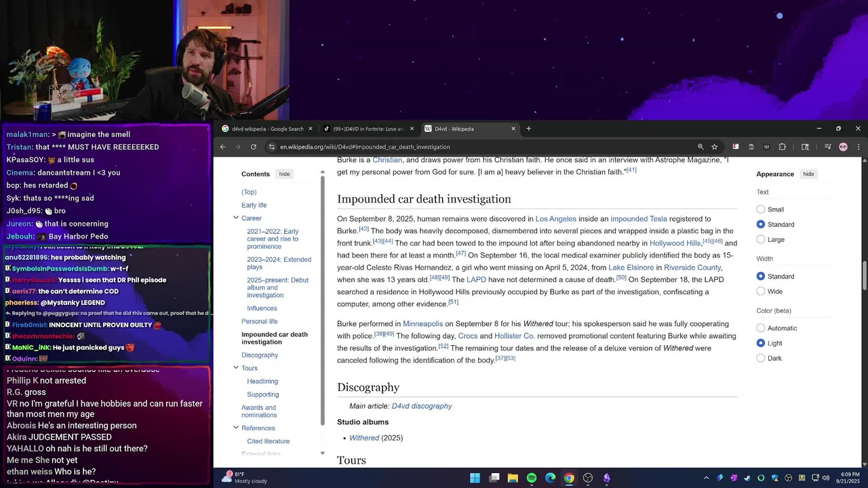Select Standard width option
The height and width of the screenshot is (488, 868).
pos(760,277)
